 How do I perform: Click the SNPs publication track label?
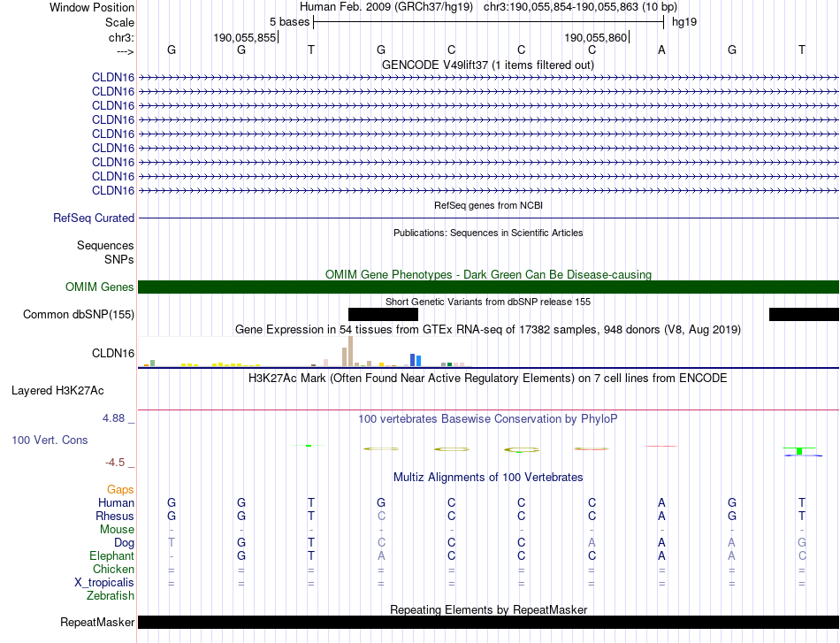click(x=119, y=259)
